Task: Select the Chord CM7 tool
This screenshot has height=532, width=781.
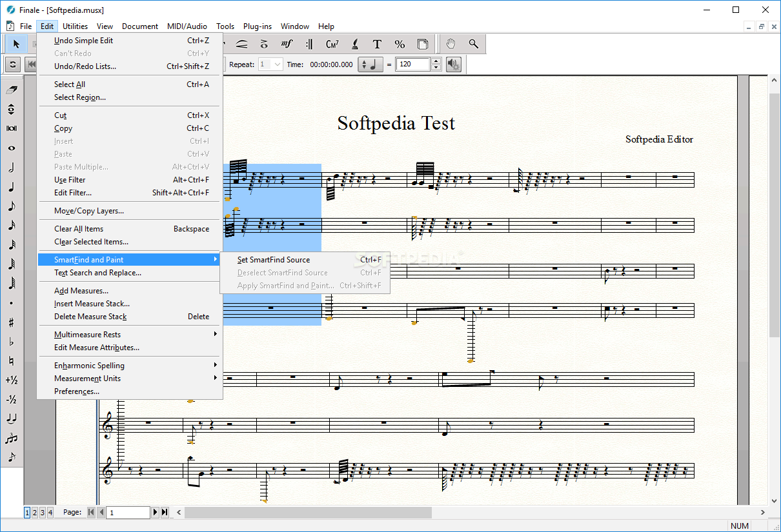Action: point(332,44)
